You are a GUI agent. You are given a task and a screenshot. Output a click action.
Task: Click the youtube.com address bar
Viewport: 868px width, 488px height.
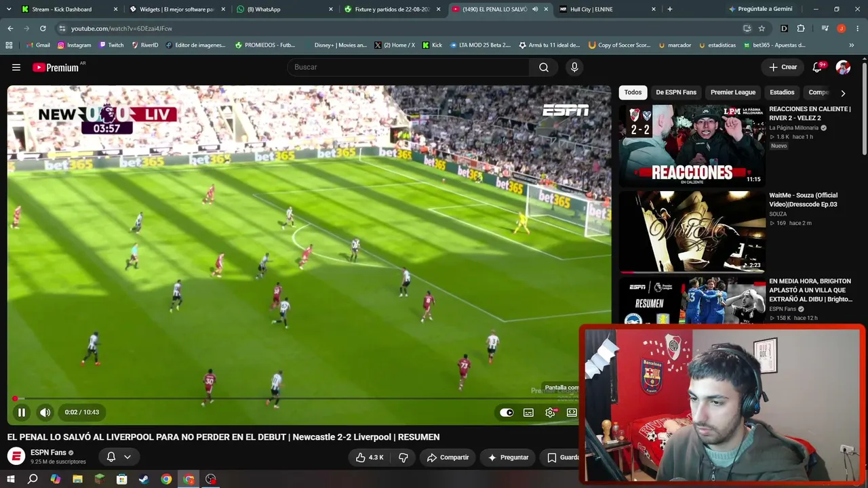(x=400, y=28)
